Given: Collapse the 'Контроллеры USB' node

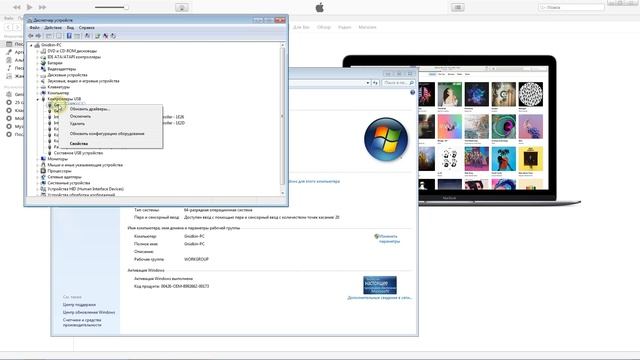Looking at the screenshot, I should click(x=38, y=99).
